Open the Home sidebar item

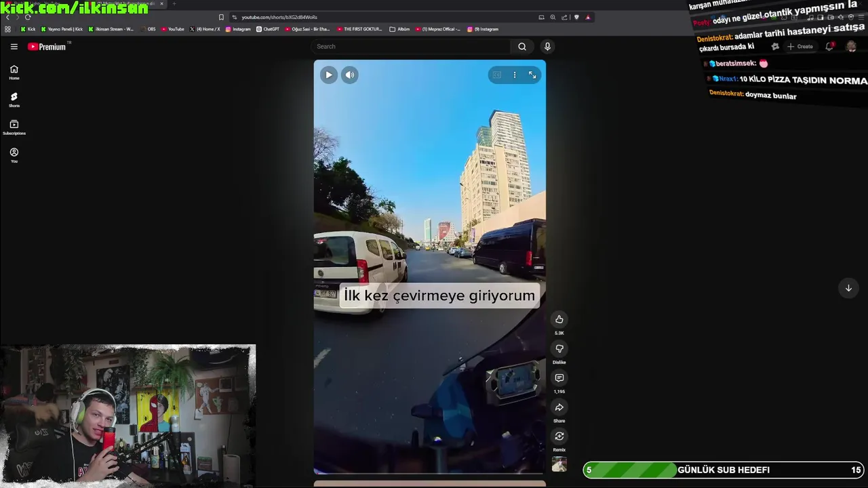pos(14,72)
